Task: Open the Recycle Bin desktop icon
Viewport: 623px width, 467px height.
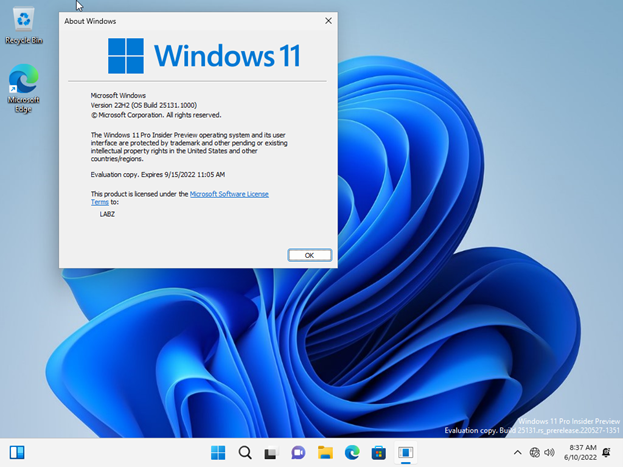Action: click(24, 26)
